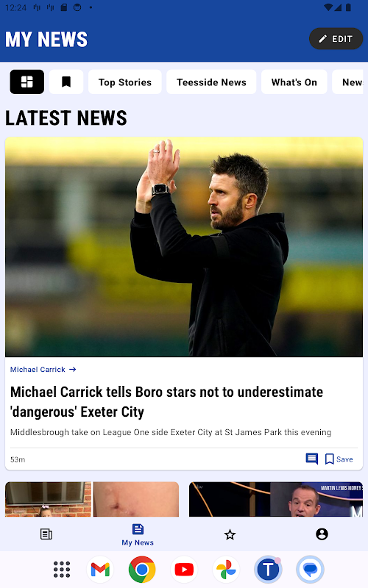Open the news feed icon in bottom bar
Image resolution: width=368 pixels, height=588 pixels.
pyautogui.click(x=46, y=534)
